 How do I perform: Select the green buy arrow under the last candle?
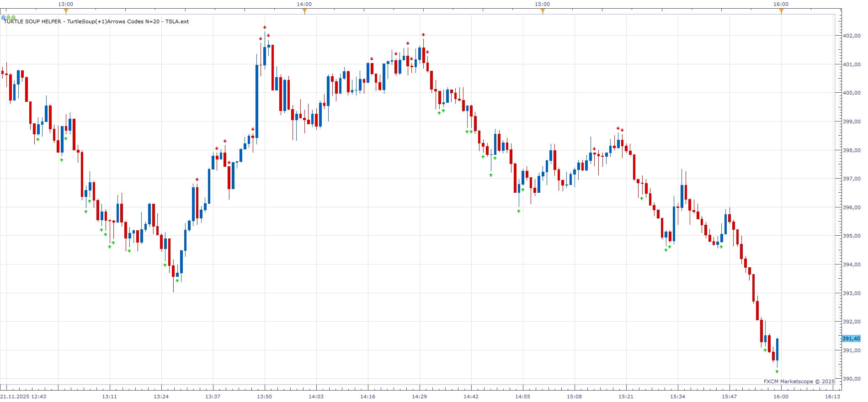[777, 372]
